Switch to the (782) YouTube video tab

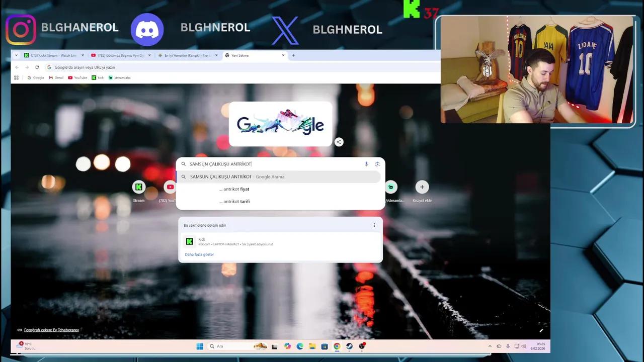[x=120, y=55]
